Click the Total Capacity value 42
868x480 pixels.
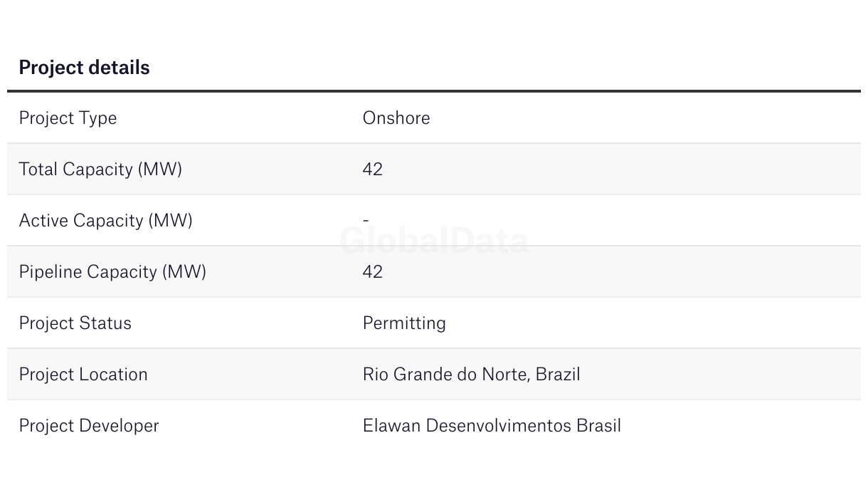[x=373, y=169]
